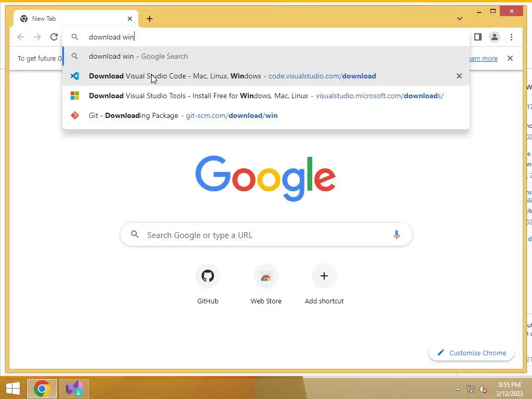The height and width of the screenshot is (399, 532).
Task: Open the taskbar clock 8:55 PM
Action: coord(510,389)
